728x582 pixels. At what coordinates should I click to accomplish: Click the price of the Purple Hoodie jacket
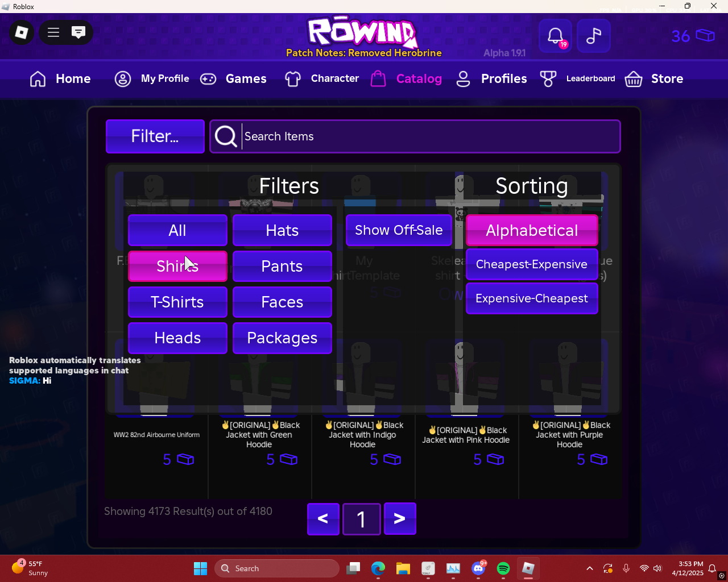pos(592,459)
